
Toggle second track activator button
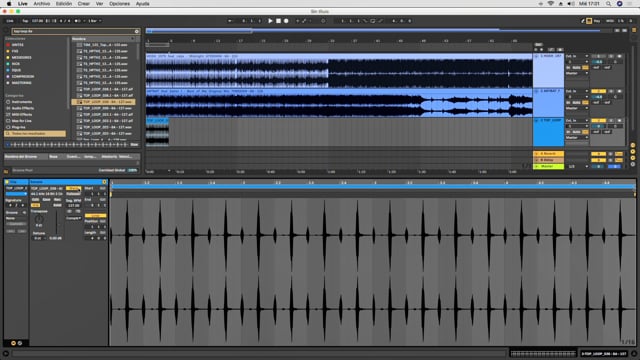pos(598,91)
